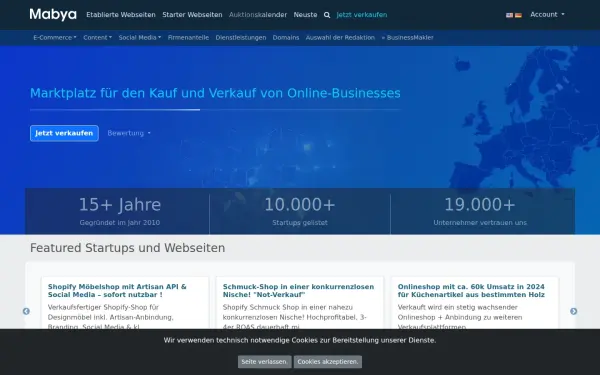Open Auswahl der Redaktion category
600x375 pixels.
pyautogui.click(x=340, y=38)
